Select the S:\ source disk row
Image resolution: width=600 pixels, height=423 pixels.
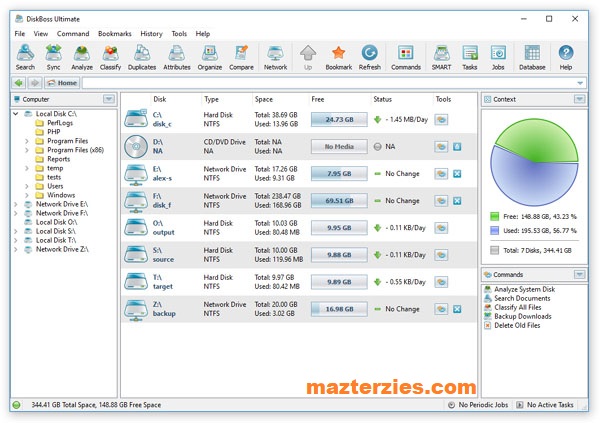click(x=299, y=255)
